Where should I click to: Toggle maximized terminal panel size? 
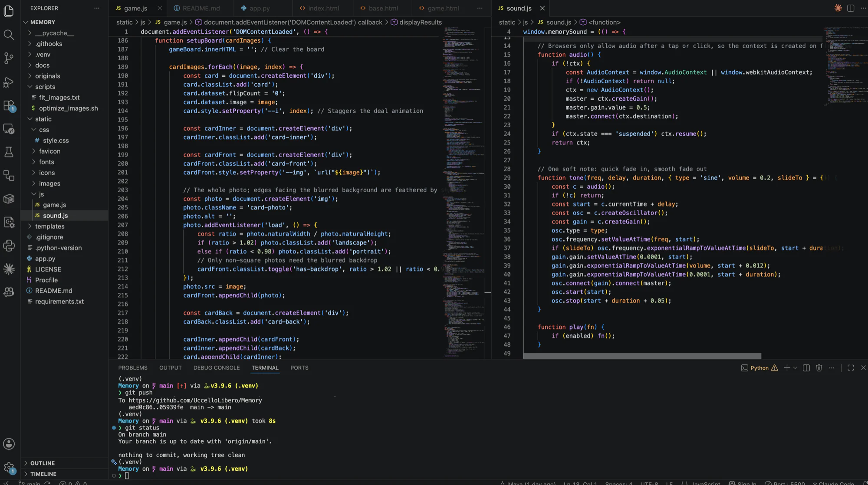851,368
